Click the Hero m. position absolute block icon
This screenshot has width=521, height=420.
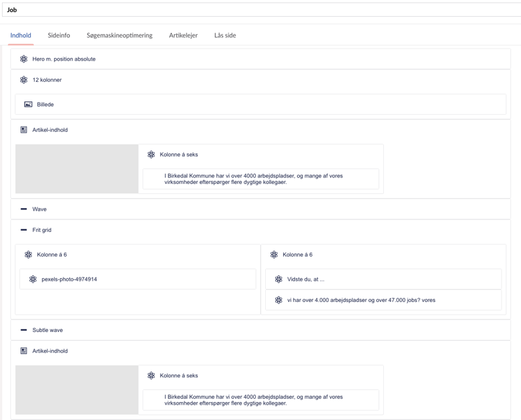click(24, 59)
